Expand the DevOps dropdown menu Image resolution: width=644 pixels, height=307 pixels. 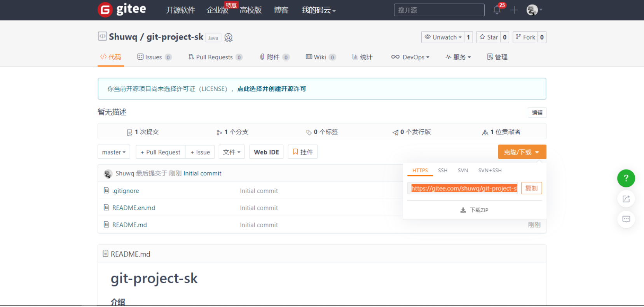coord(410,57)
